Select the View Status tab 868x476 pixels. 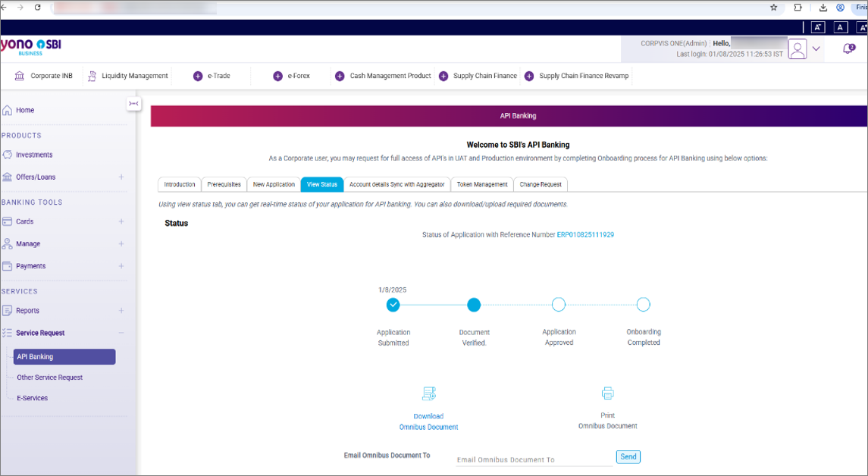[322, 184]
